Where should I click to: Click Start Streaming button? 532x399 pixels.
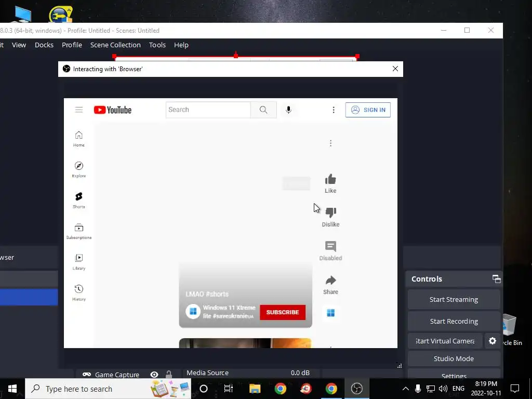click(x=454, y=299)
